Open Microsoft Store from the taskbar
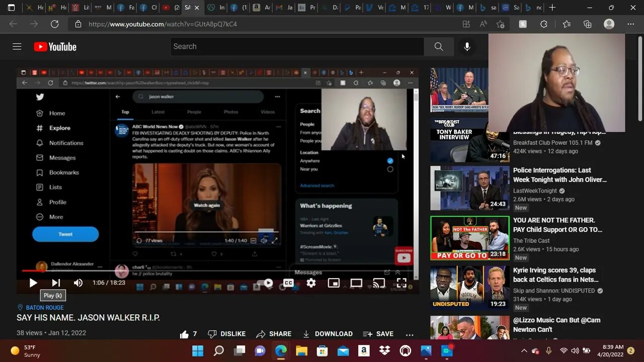 click(322, 350)
